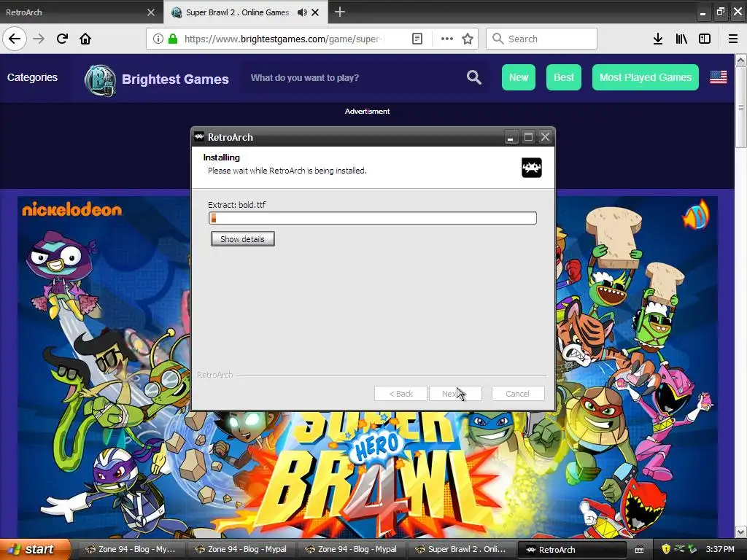
Task: View site information icon in address bar
Action: 158,39
